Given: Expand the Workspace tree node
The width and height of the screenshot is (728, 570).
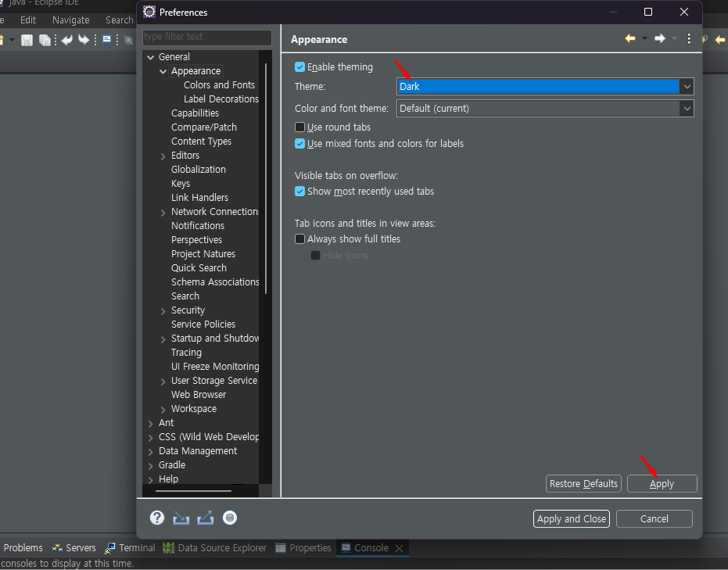Looking at the screenshot, I should (163, 410).
